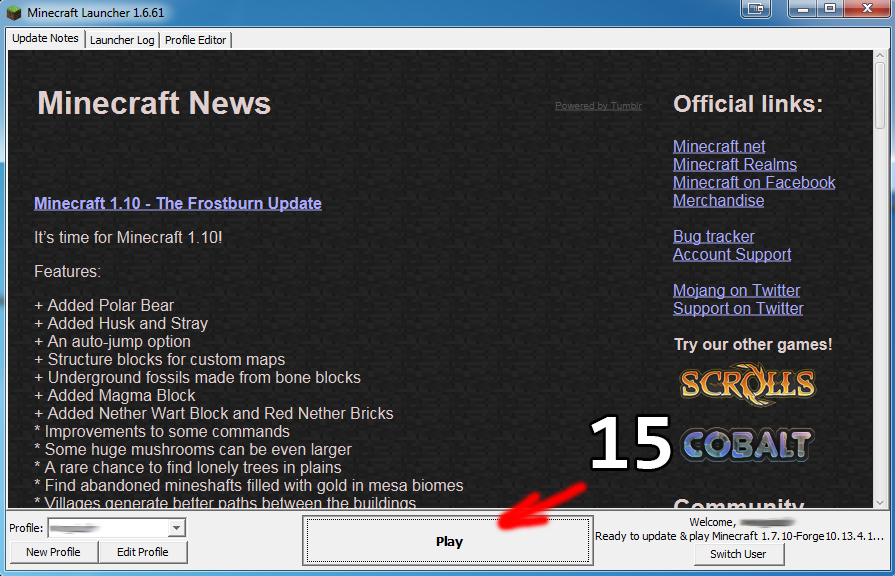Click the '+ Added Husk and Stray' line

point(121,324)
